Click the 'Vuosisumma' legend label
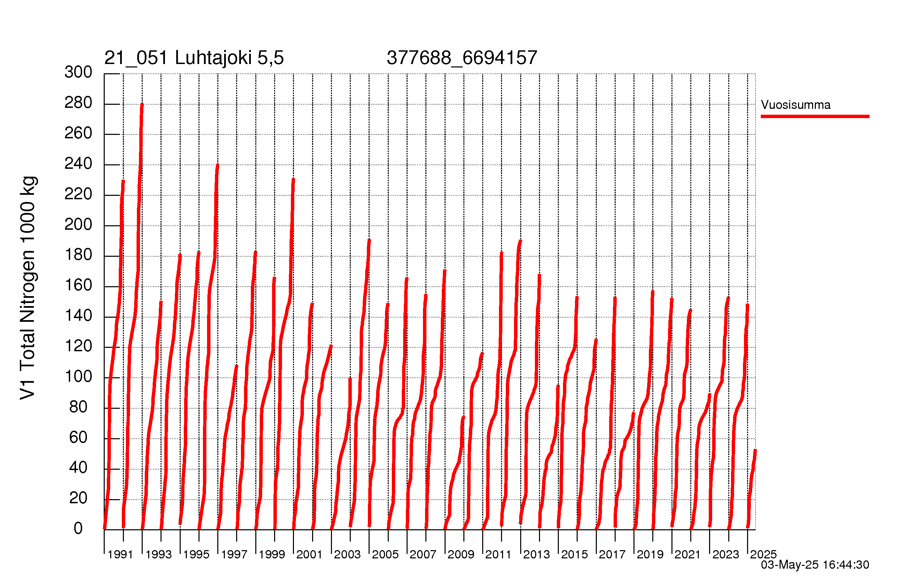The image size is (924, 582). tap(795, 105)
